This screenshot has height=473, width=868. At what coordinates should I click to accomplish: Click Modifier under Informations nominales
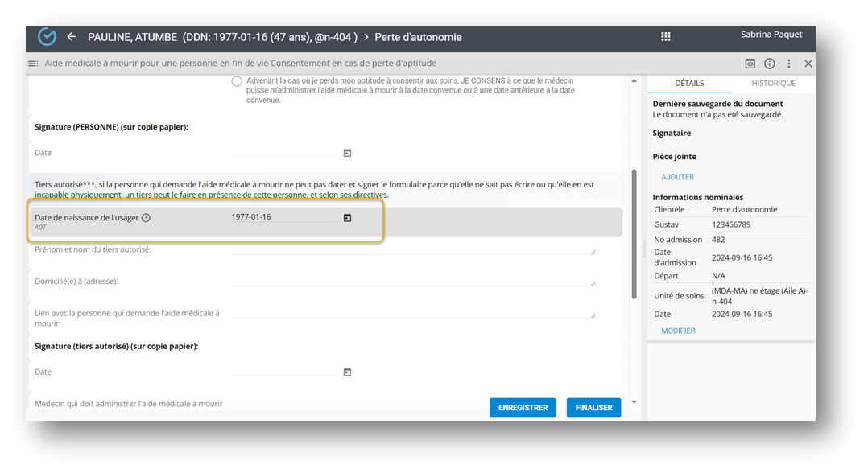click(x=678, y=331)
